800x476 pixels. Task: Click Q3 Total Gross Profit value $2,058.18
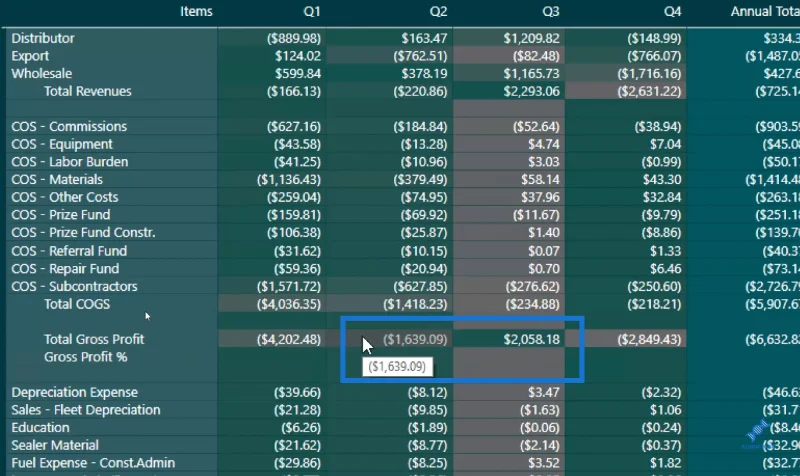[531, 339]
